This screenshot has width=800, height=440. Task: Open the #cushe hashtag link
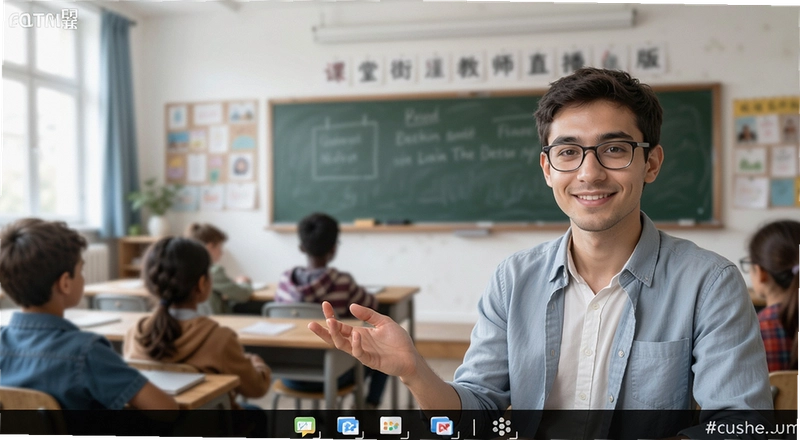(752, 427)
